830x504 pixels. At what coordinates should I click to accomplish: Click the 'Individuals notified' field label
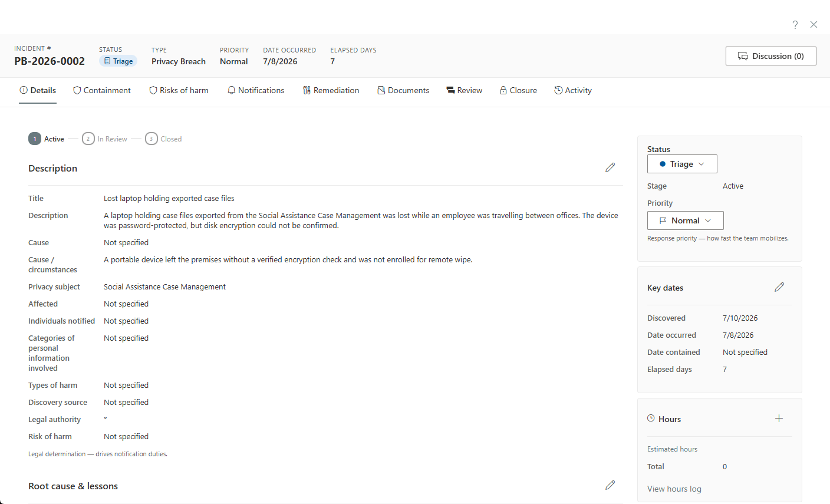click(61, 321)
